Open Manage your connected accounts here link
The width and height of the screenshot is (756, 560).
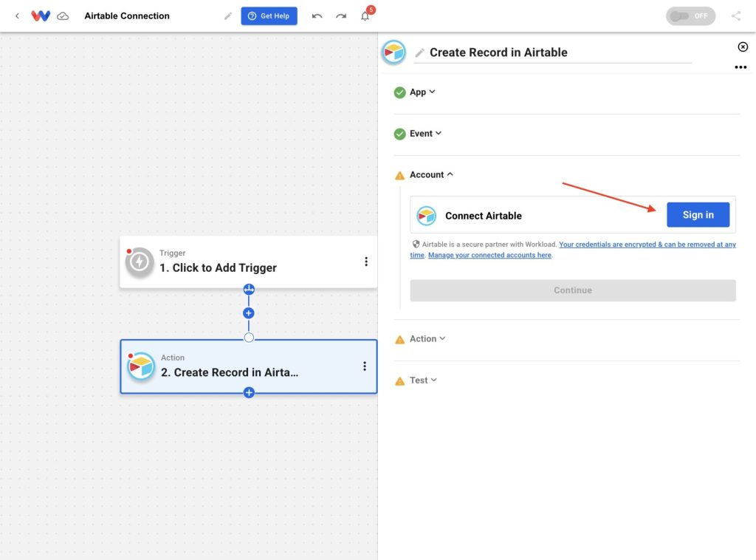pos(489,255)
